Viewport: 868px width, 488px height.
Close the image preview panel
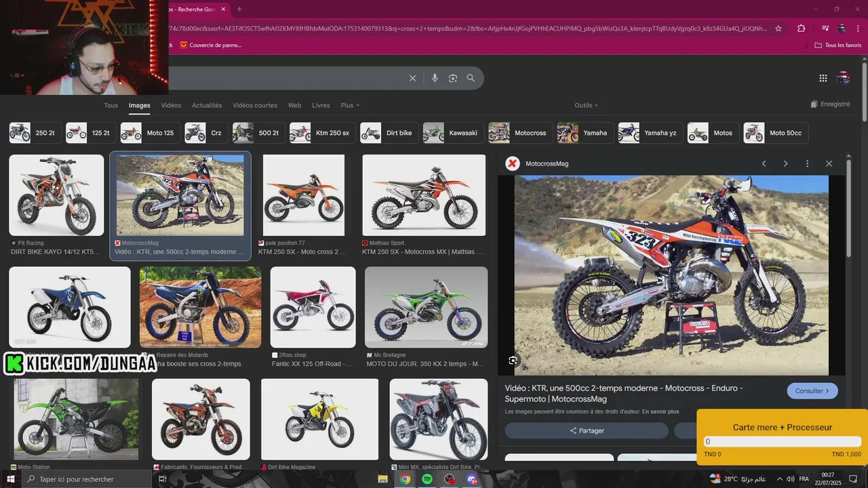pyautogui.click(x=829, y=163)
